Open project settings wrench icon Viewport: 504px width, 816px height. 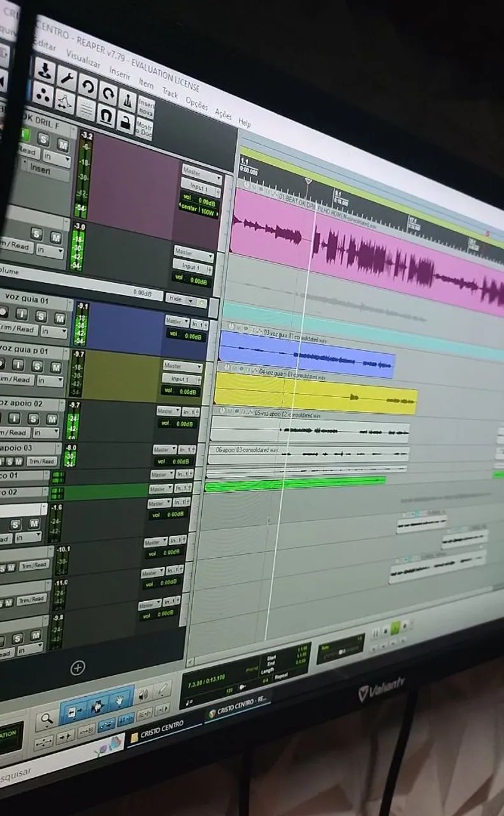(x=66, y=78)
